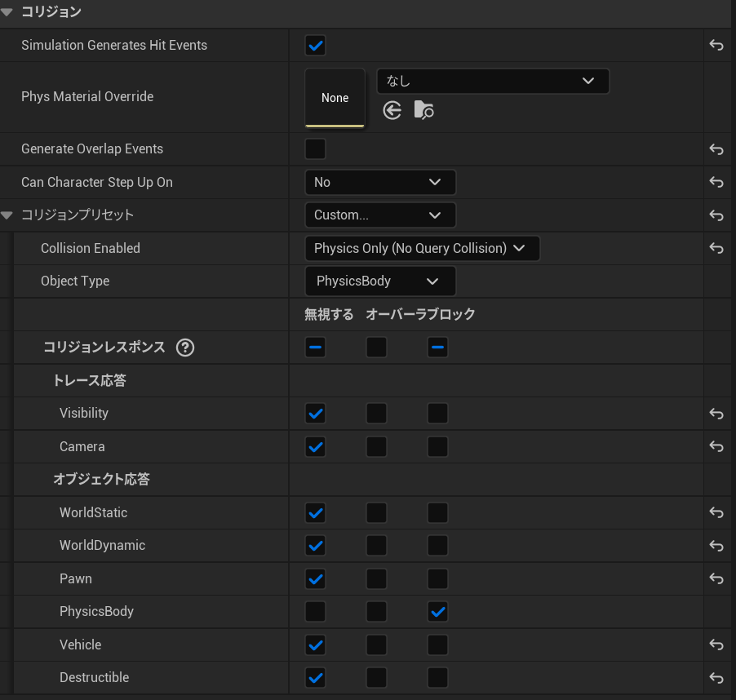
Task: Reset the Destructible response to default
Action: point(716,678)
